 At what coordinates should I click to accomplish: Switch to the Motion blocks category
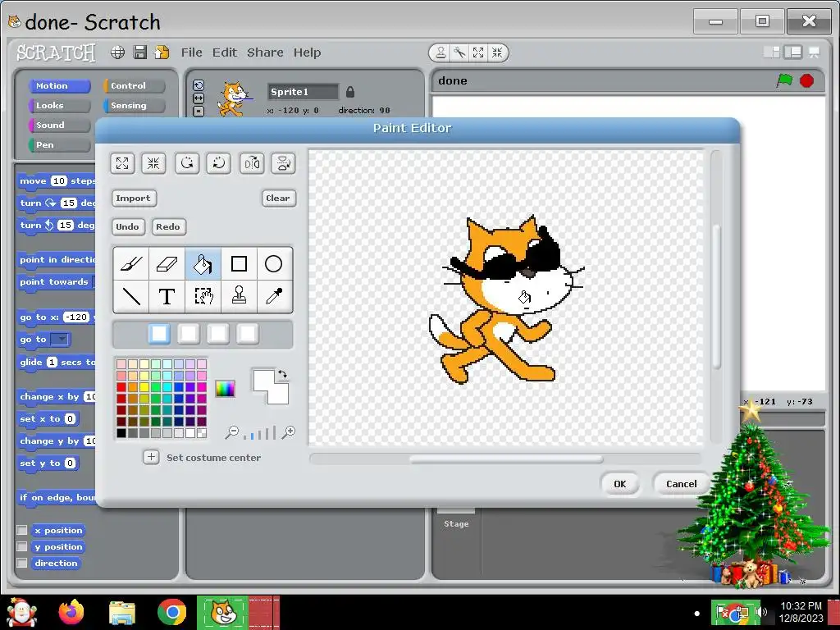[59, 85]
